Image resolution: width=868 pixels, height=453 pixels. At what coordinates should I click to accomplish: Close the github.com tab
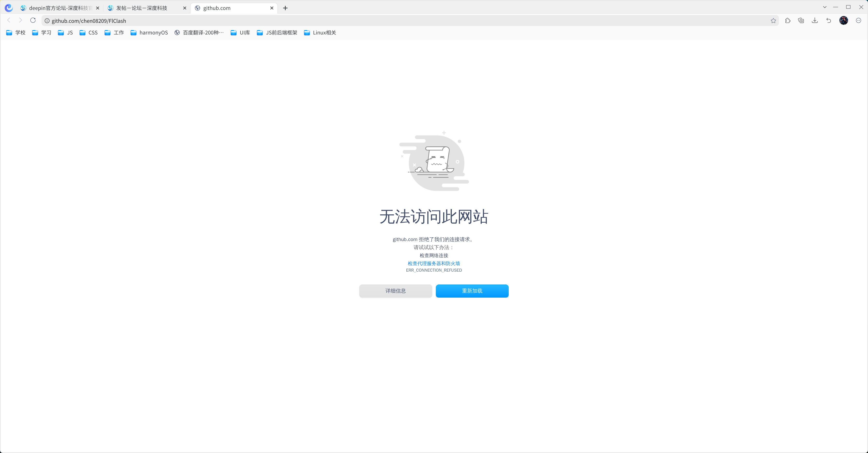272,8
